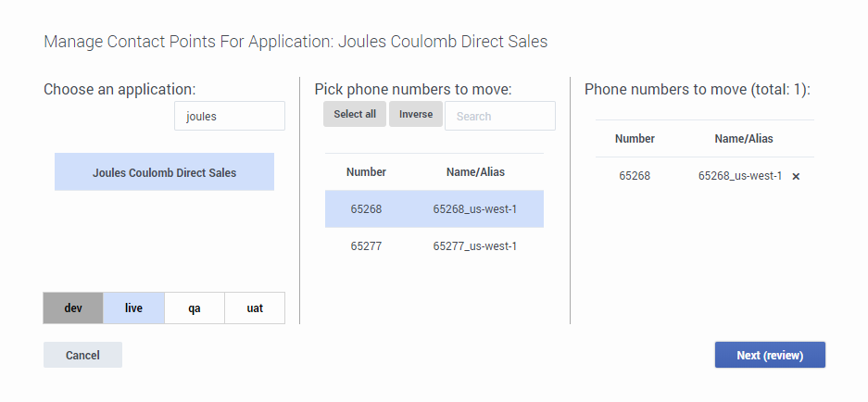Click the 65268 entry in numbers to move
Screen dimensions: 868x402
(x=635, y=176)
